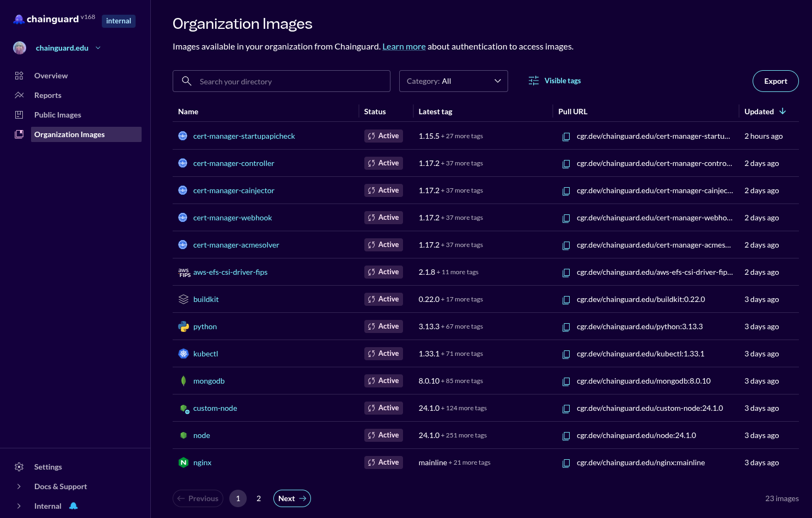The image size is (812, 518).
Task: Toggle the Updated column sort arrow
Action: [783, 111]
